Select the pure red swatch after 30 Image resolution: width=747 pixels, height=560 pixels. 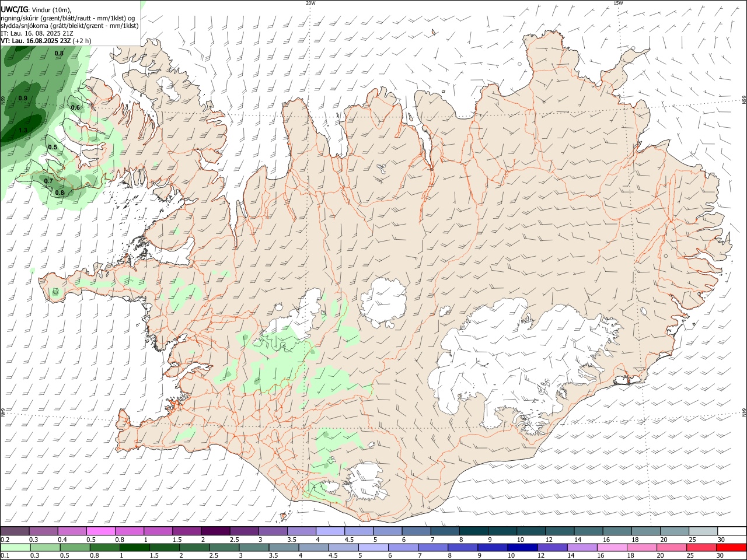point(731,548)
